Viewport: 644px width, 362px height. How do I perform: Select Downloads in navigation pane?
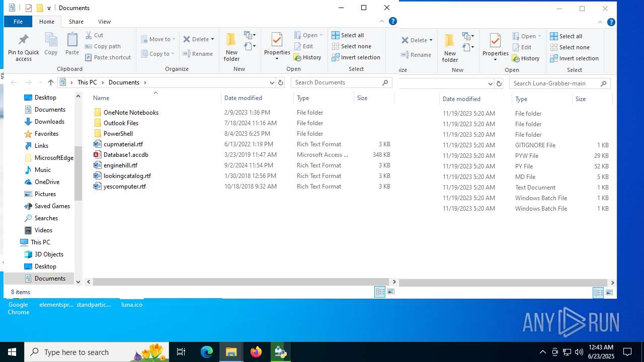click(49, 122)
